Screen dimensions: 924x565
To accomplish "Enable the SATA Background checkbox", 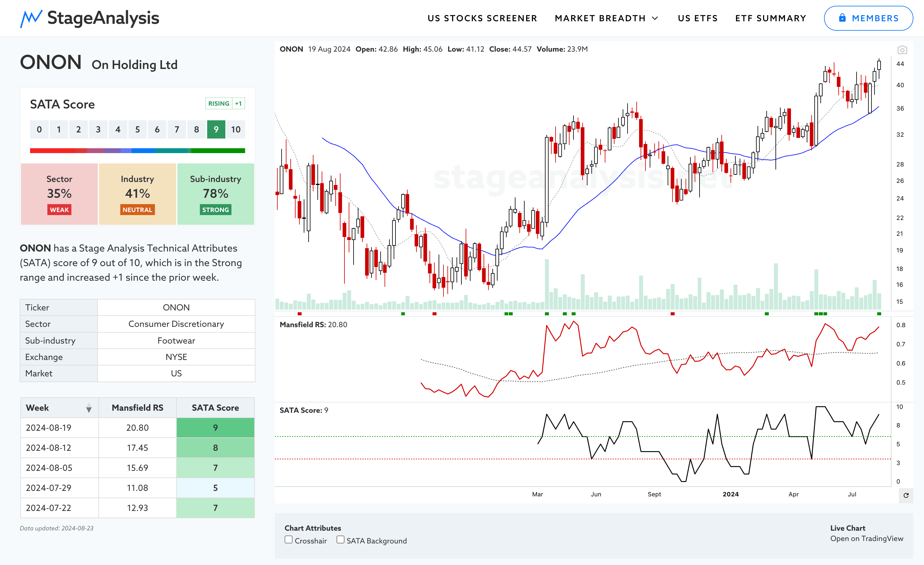I will 340,539.
